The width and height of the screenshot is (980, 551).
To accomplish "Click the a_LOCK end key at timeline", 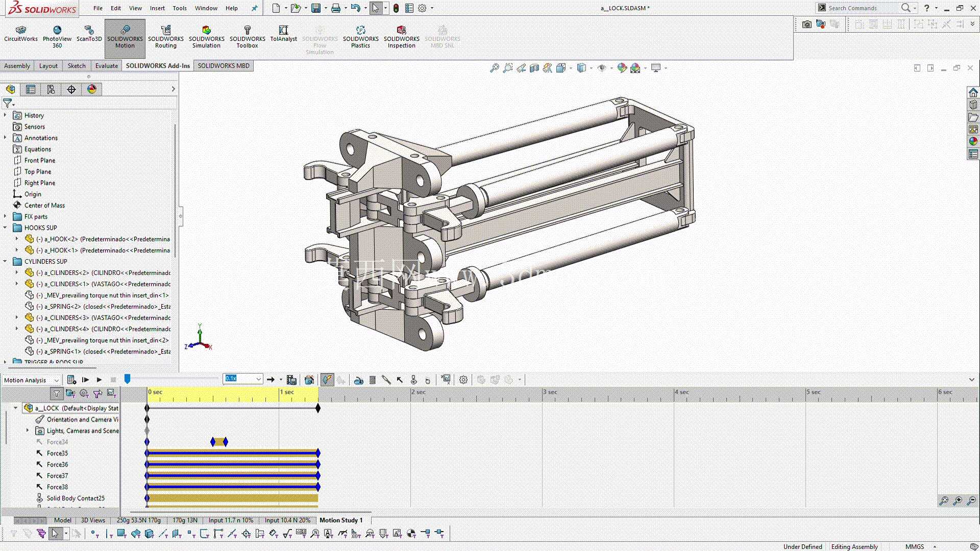I will (x=318, y=408).
